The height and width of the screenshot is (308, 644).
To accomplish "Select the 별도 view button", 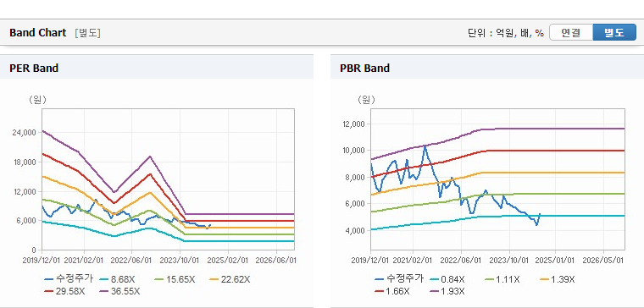I will click(614, 32).
